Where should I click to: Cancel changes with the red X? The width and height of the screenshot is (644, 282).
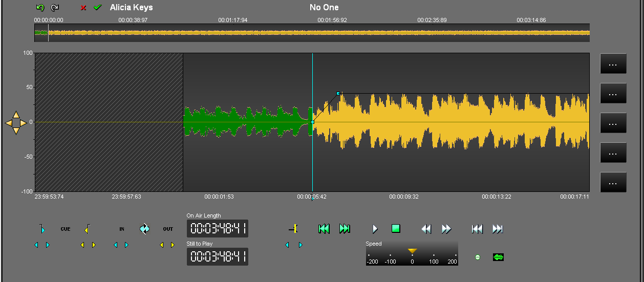(83, 8)
